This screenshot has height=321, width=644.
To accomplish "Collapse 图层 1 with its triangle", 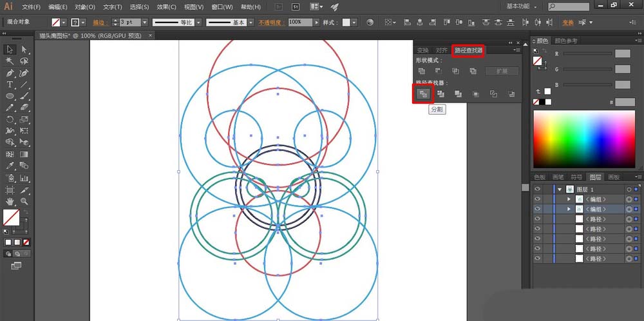I will point(559,190).
